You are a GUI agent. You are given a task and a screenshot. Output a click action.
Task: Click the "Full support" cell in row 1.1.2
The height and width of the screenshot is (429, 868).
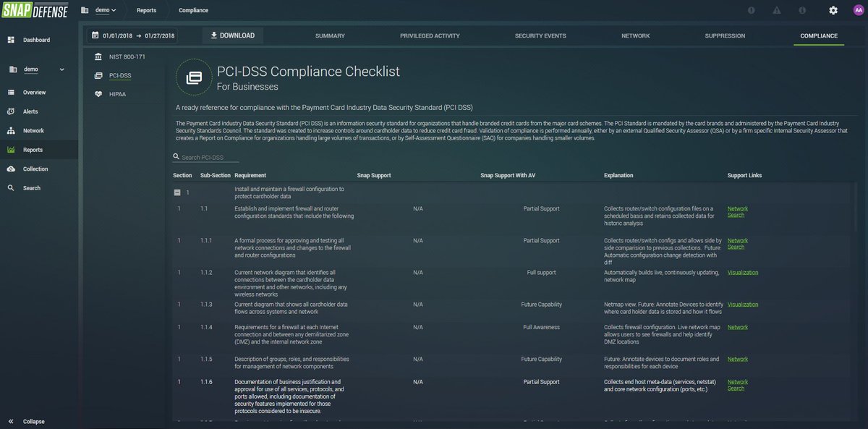click(x=541, y=273)
